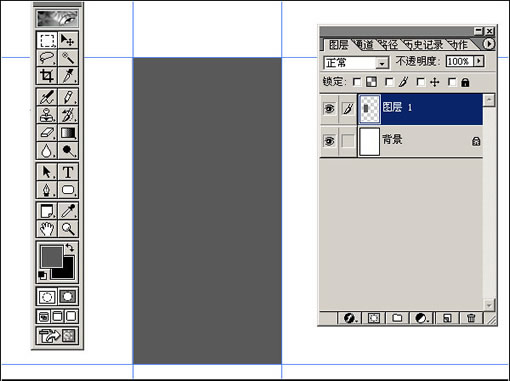
Task: Select the Hand tool
Action: click(x=47, y=229)
